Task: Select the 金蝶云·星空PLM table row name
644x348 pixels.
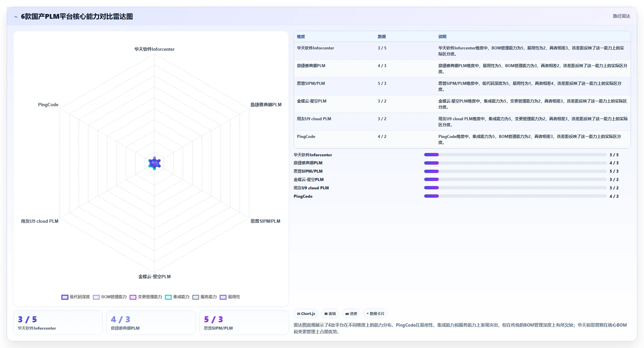Action: (x=312, y=101)
